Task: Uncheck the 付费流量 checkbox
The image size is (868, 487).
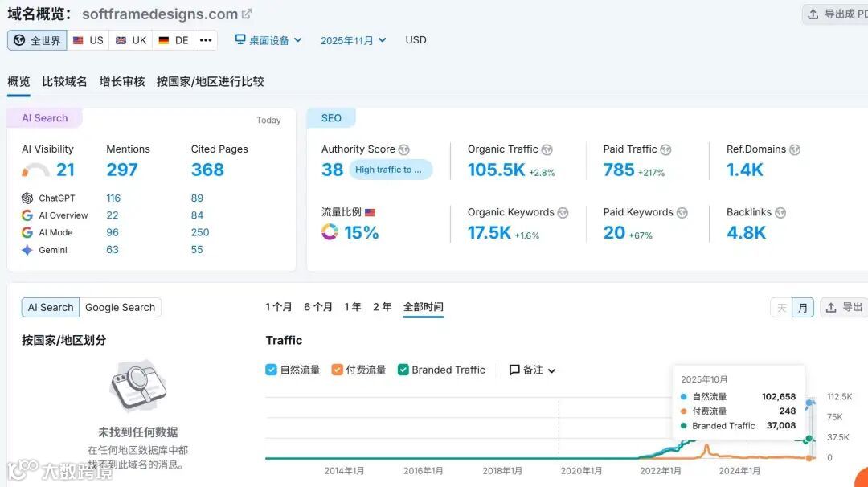Action: pos(337,370)
